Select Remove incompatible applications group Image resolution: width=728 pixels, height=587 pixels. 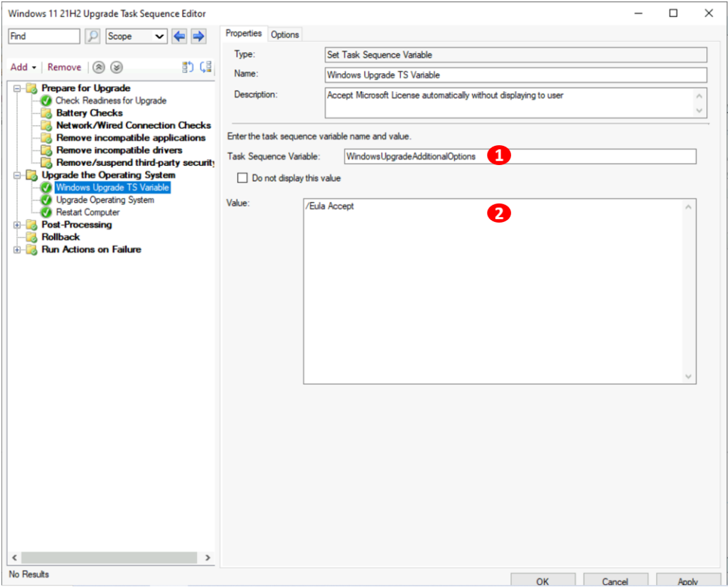point(131,138)
